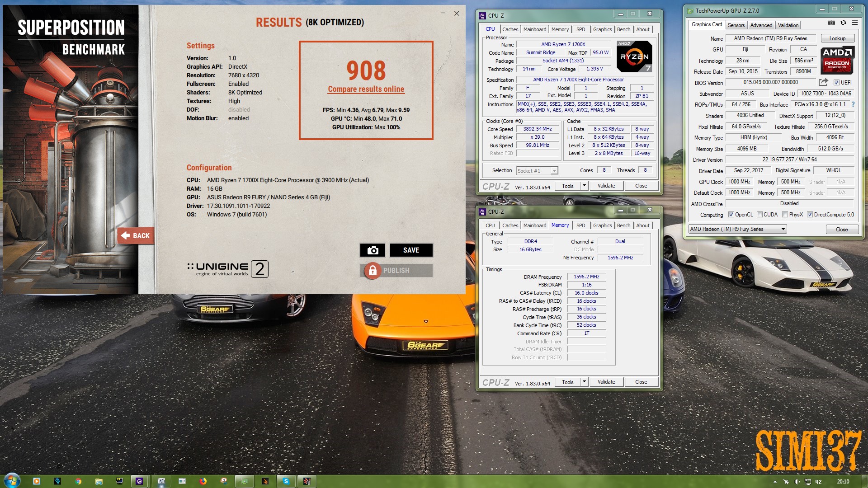
Task: Click the GPU-Z title bar icon
Action: tap(690, 11)
